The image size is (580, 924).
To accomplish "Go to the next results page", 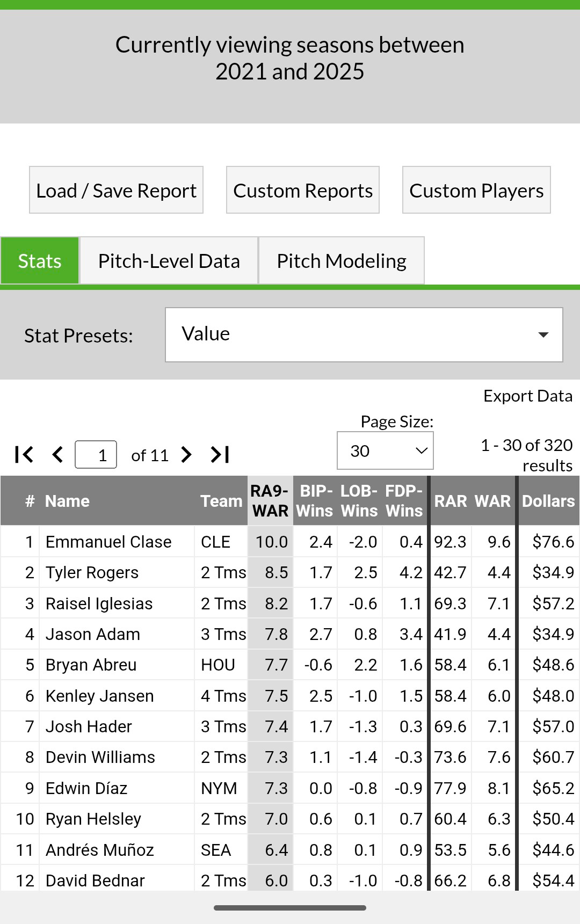I will (186, 455).
